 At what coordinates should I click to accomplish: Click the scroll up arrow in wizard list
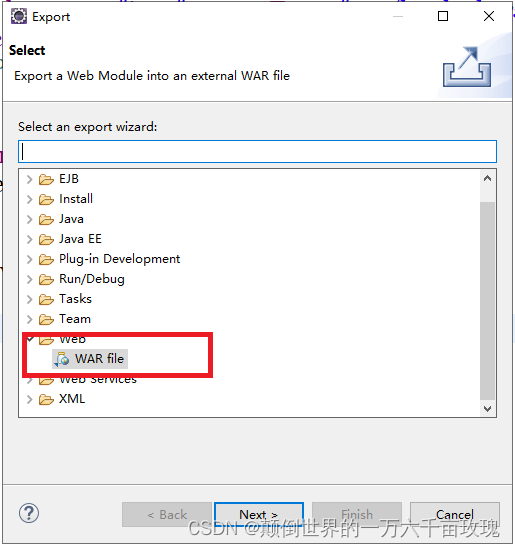[x=487, y=178]
